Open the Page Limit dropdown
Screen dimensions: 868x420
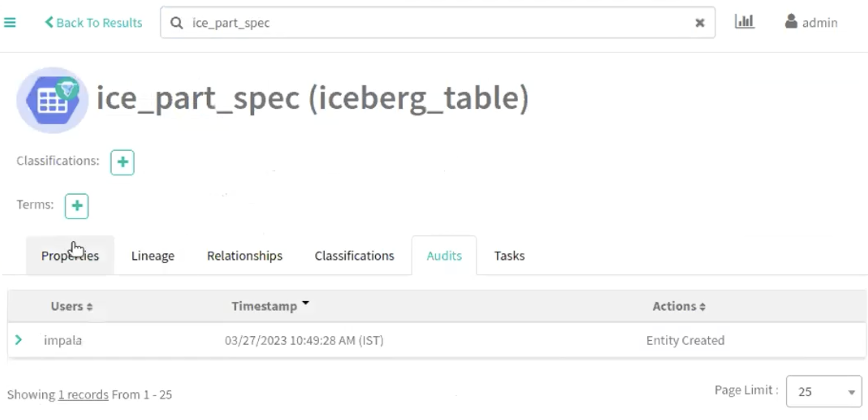pyautogui.click(x=824, y=391)
